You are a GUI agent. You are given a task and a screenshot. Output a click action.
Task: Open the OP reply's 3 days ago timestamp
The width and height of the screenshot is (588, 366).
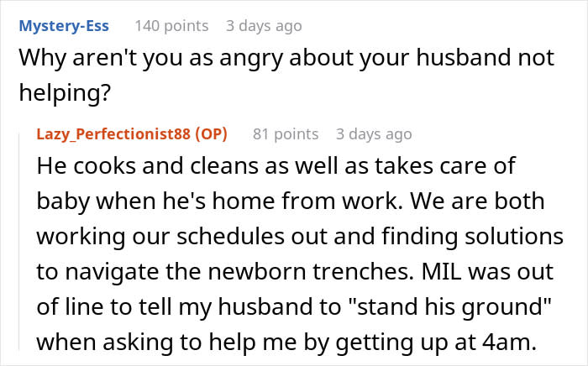(x=374, y=133)
